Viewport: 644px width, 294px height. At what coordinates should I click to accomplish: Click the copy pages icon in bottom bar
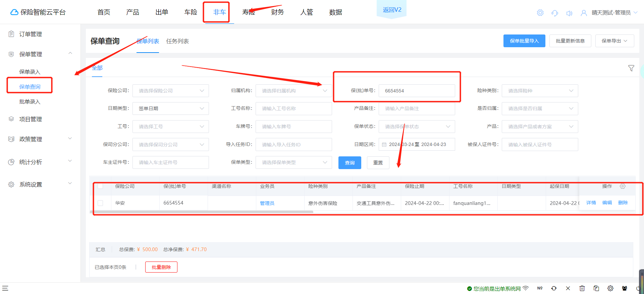[x=596, y=288]
